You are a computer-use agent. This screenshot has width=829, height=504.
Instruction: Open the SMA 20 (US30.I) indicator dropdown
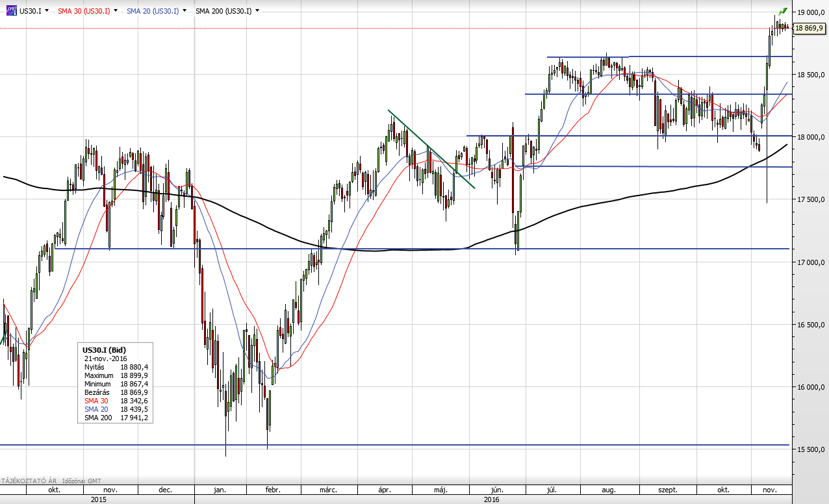(185, 11)
